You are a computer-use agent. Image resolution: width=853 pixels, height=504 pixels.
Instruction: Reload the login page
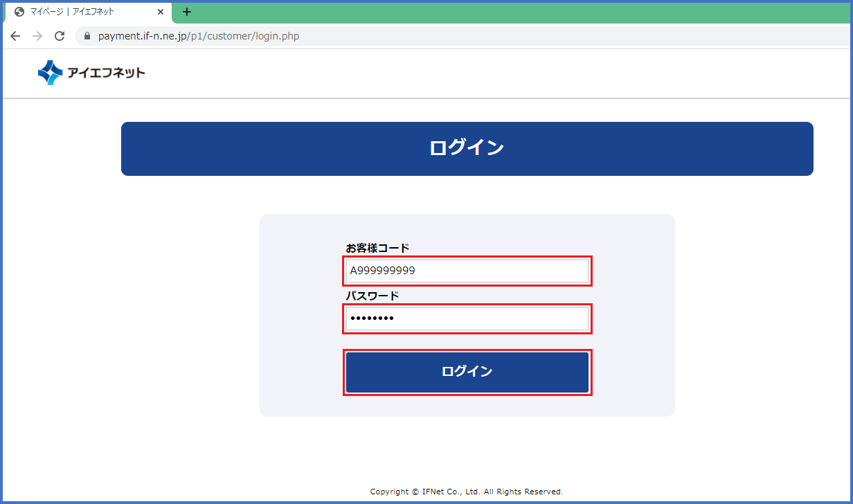(60, 36)
